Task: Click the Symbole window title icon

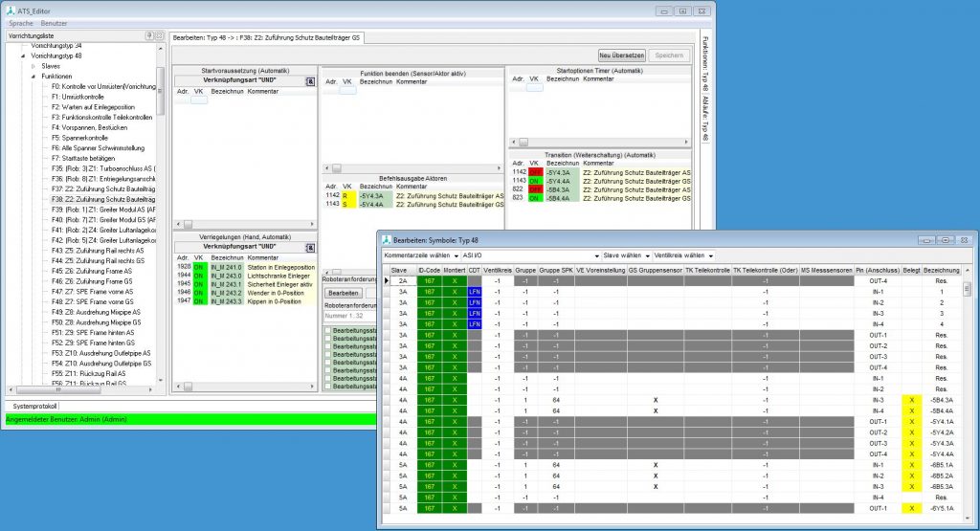Action: coord(386,238)
